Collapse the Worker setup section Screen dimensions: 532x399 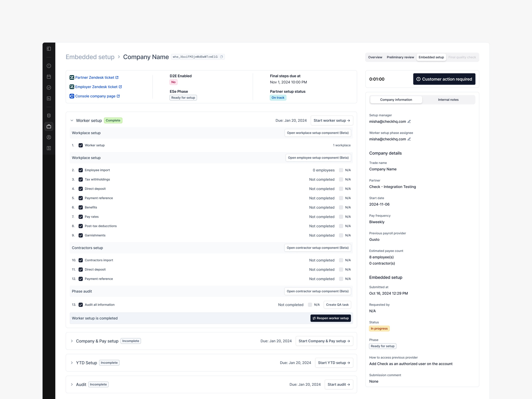(x=72, y=120)
